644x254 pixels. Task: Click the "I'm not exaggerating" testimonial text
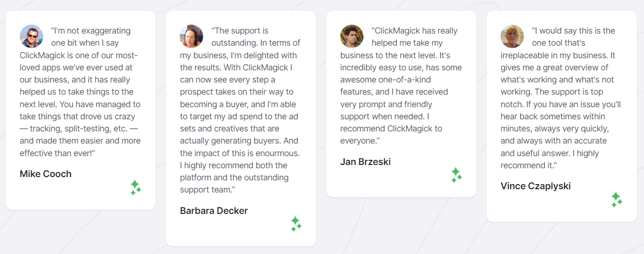(x=80, y=92)
